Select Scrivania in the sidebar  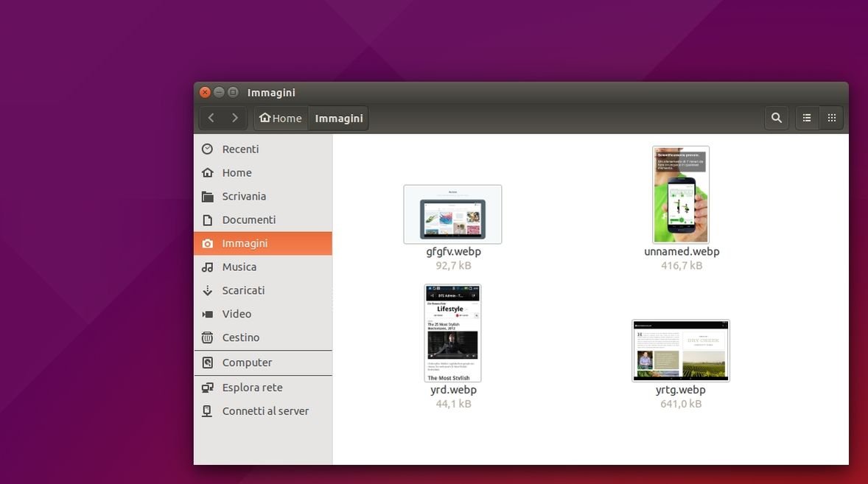(x=244, y=196)
